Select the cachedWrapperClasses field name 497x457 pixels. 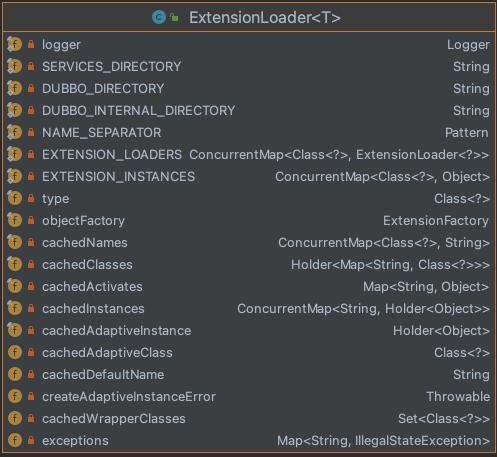point(114,419)
